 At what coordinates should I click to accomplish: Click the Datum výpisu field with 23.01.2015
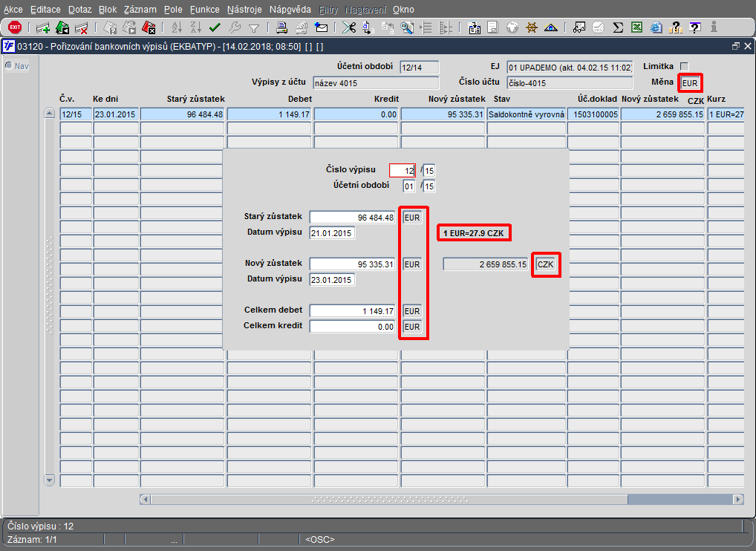coord(332,280)
